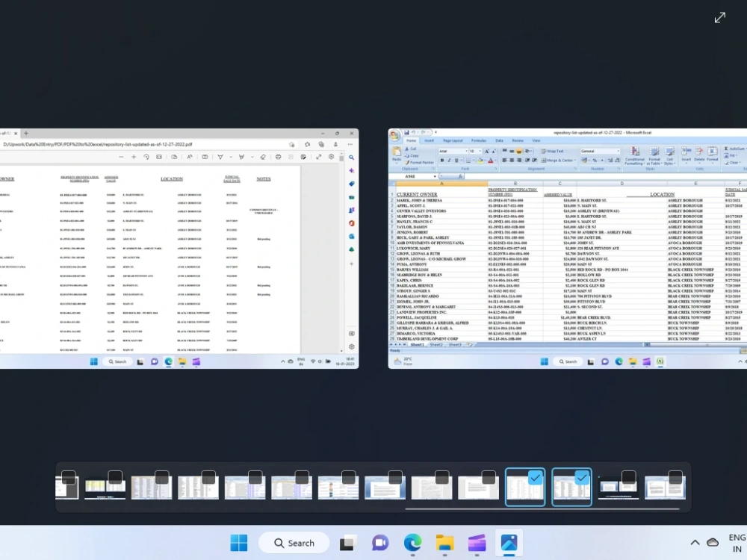
Task: Check the blue-framed Word document thumbnail checkbox
Action: [395, 477]
